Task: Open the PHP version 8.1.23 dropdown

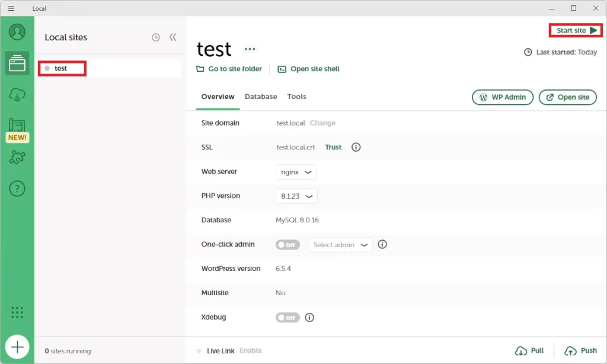Action: (x=296, y=196)
